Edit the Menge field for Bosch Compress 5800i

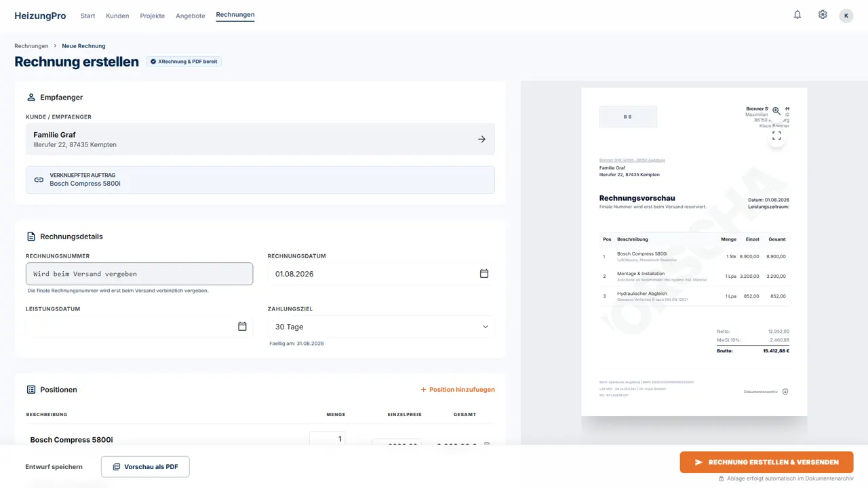pos(328,439)
